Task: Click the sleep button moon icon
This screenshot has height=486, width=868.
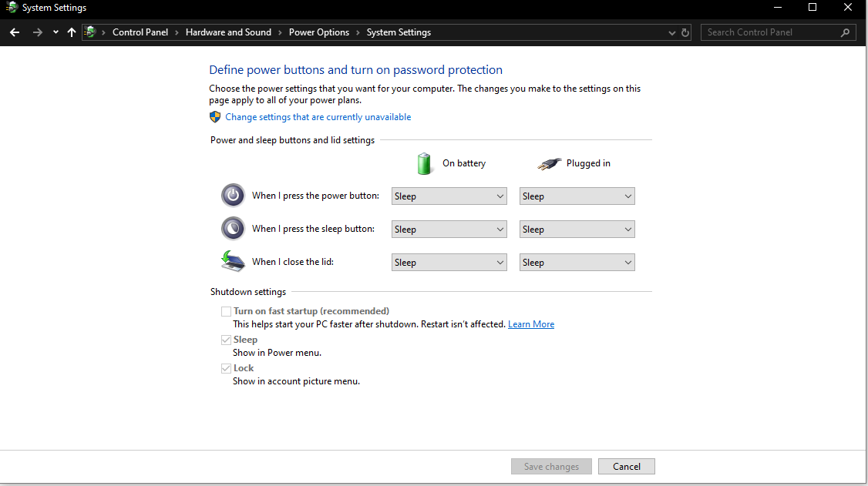Action: [x=233, y=228]
